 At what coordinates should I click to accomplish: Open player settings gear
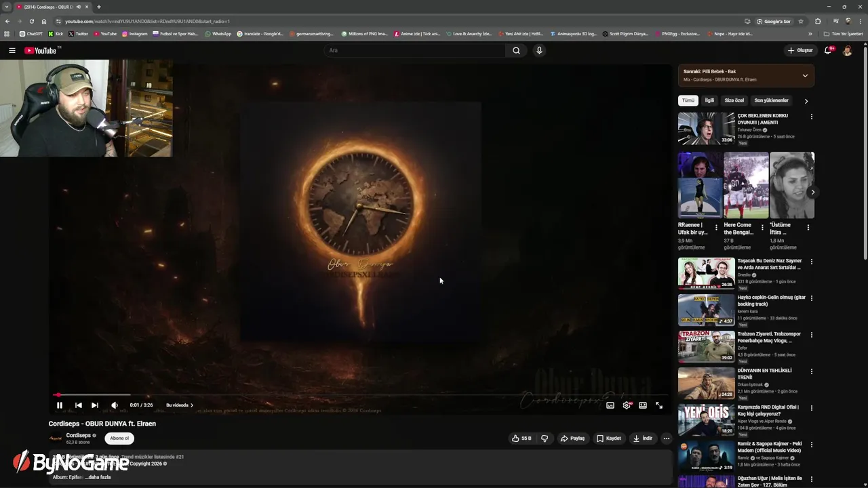tap(627, 405)
